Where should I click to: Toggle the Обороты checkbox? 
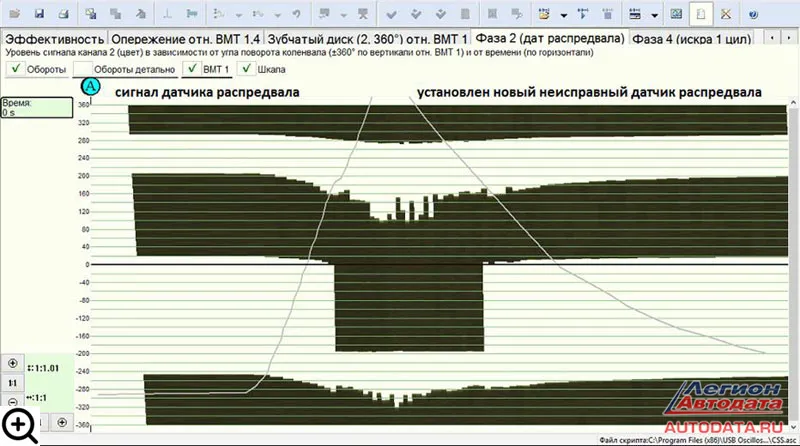point(14,69)
